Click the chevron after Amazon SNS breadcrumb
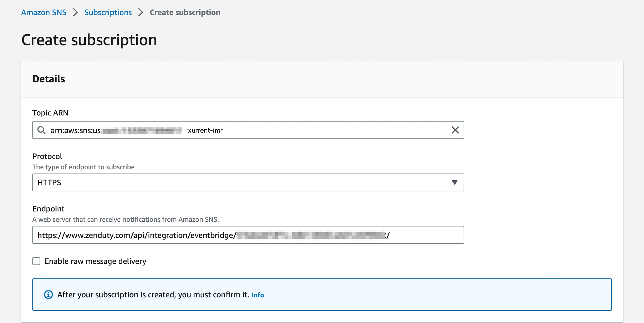The height and width of the screenshot is (323, 644). (x=75, y=12)
